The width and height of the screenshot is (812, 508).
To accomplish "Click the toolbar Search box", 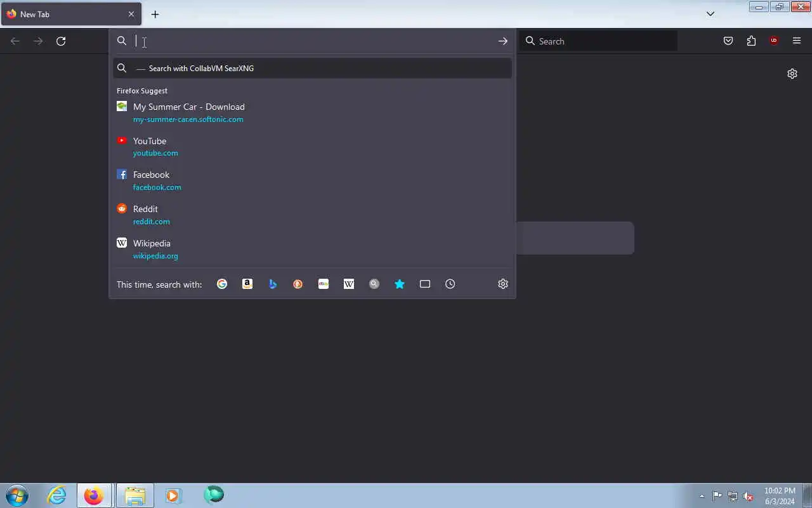I will pyautogui.click(x=598, y=41).
